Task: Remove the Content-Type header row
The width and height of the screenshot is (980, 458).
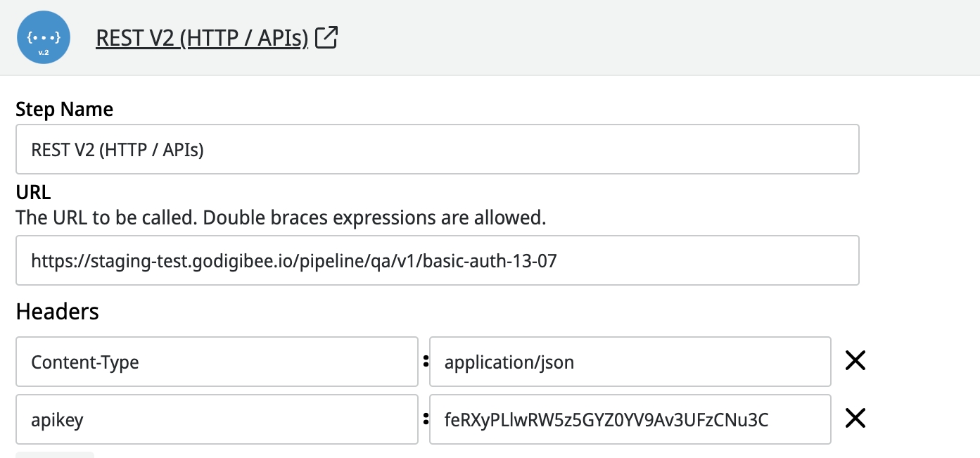Action: (x=855, y=362)
